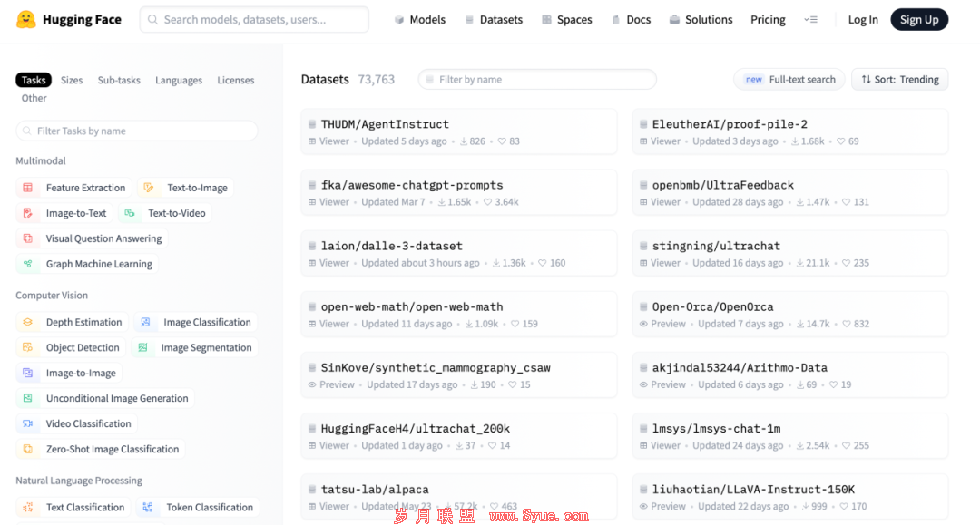The image size is (980, 525).
Task: Open open-web-math/open-web-math dataset
Action: click(x=459, y=314)
